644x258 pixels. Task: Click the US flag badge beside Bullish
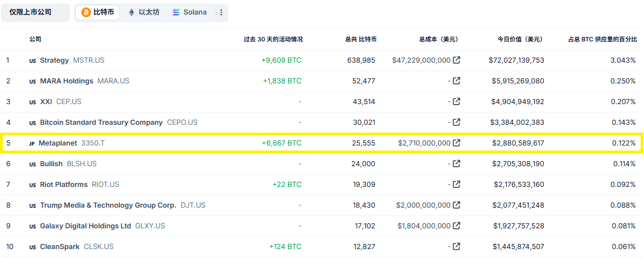click(32, 164)
